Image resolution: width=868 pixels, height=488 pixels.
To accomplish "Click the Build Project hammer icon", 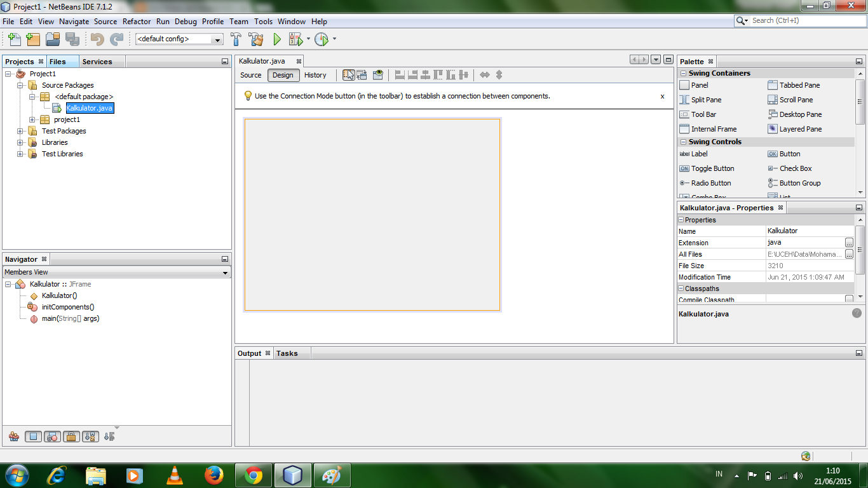I will tap(236, 39).
